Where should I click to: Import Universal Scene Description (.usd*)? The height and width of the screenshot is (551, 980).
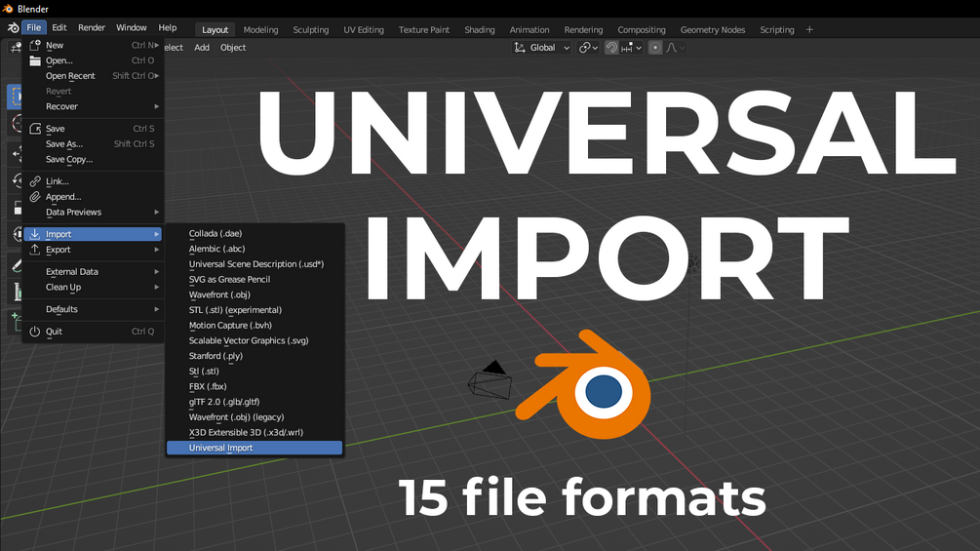click(x=255, y=264)
